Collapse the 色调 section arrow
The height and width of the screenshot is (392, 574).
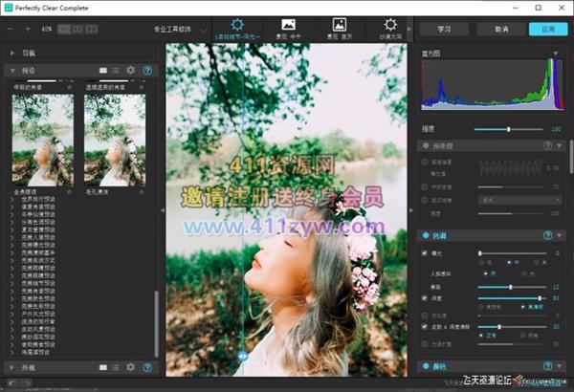(560, 234)
